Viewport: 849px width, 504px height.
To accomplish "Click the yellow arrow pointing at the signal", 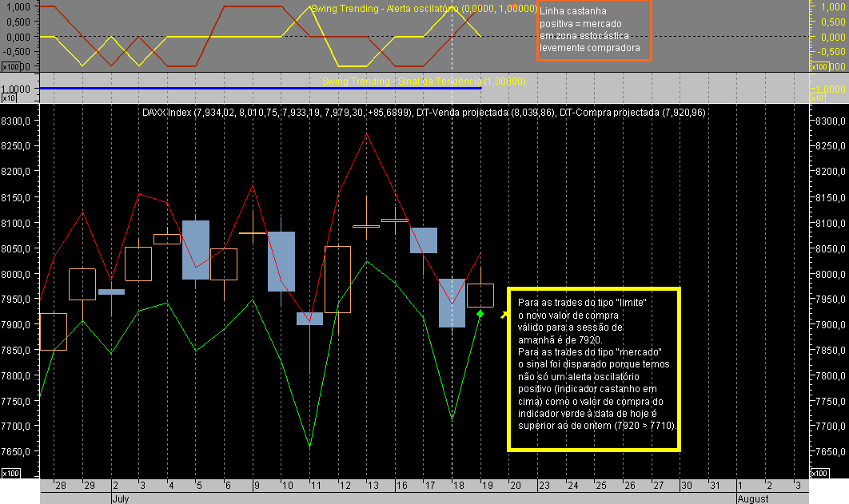I will 502,317.
